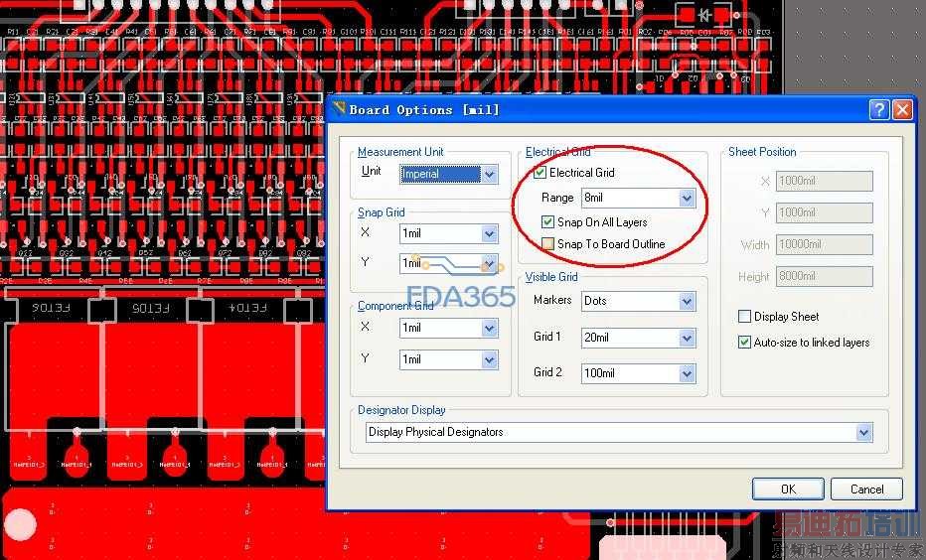Uncheck Auto-size to linked layers
This screenshot has height=560, width=926.
click(x=745, y=342)
